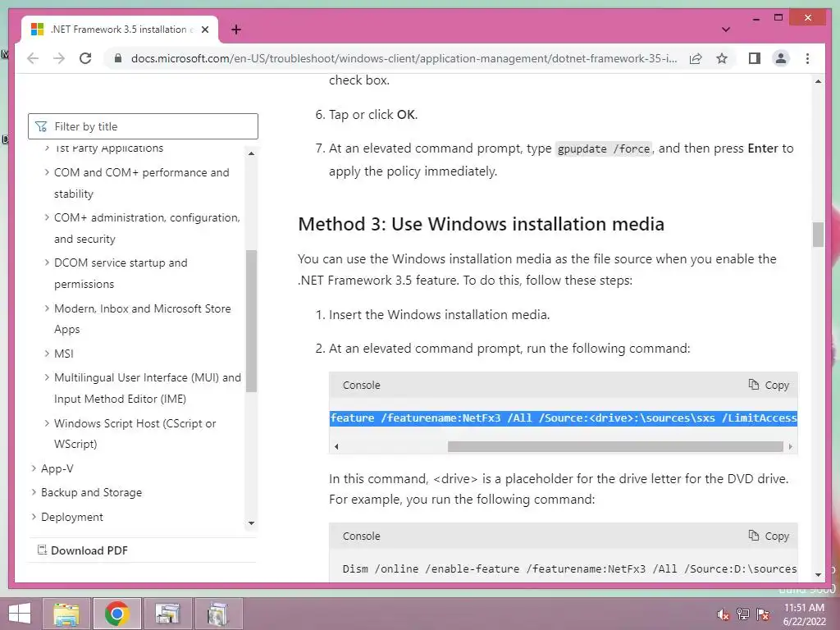Close the .NET Framework 3.5 installation tab
The height and width of the screenshot is (630, 840).
pyautogui.click(x=204, y=30)
